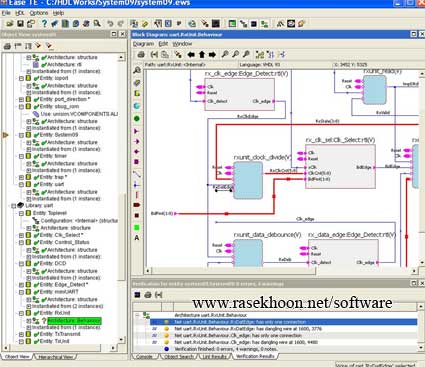Collapse the Entity: sbug_rom node
Viewport: 425px width, 367px height.
click(x=21, y=107)
